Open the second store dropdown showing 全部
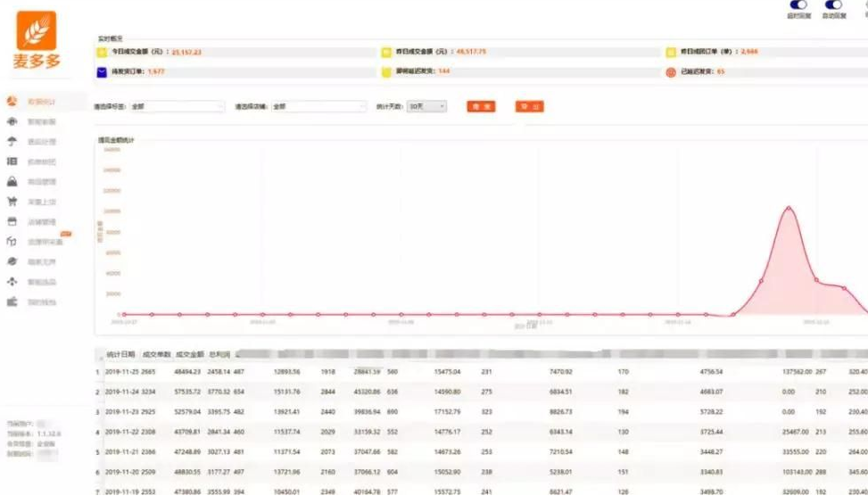 coord(318,106)
